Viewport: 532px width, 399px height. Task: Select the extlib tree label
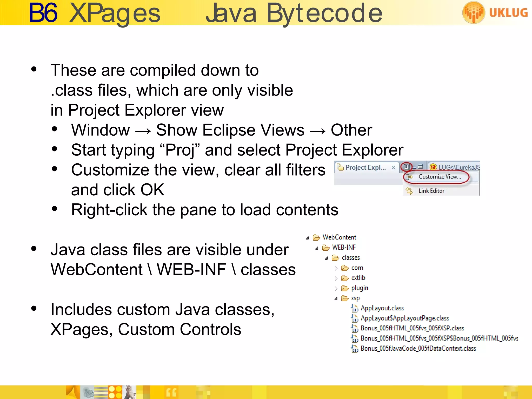tap(358, 278)
